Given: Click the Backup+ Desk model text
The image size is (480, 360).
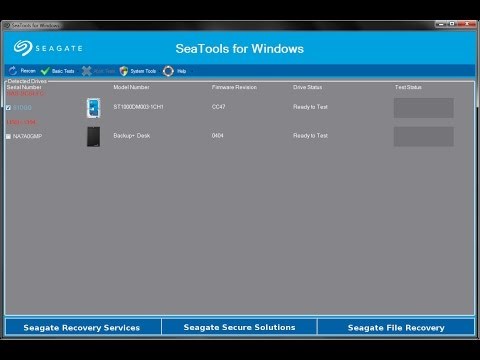Looking at the screenshot, I should (132, 136).
